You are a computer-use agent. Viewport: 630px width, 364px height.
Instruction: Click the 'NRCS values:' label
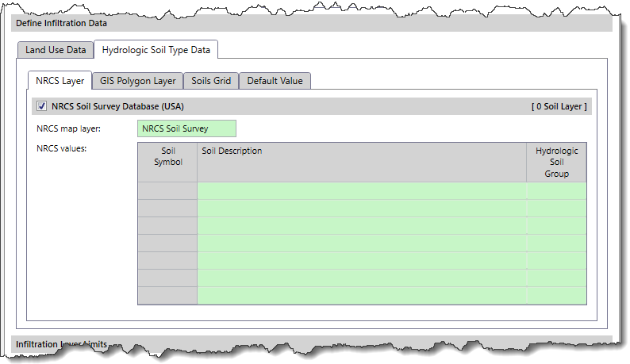(61, 148)
